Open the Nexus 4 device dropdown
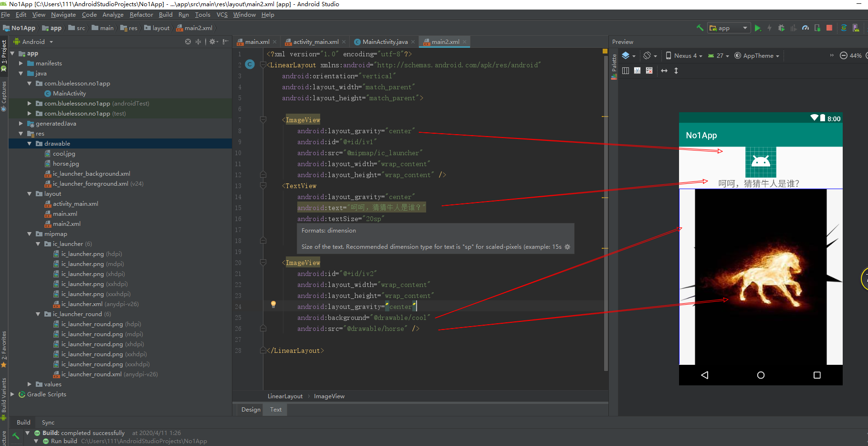Viewport: 868px width, 446px height. (684, 56)
